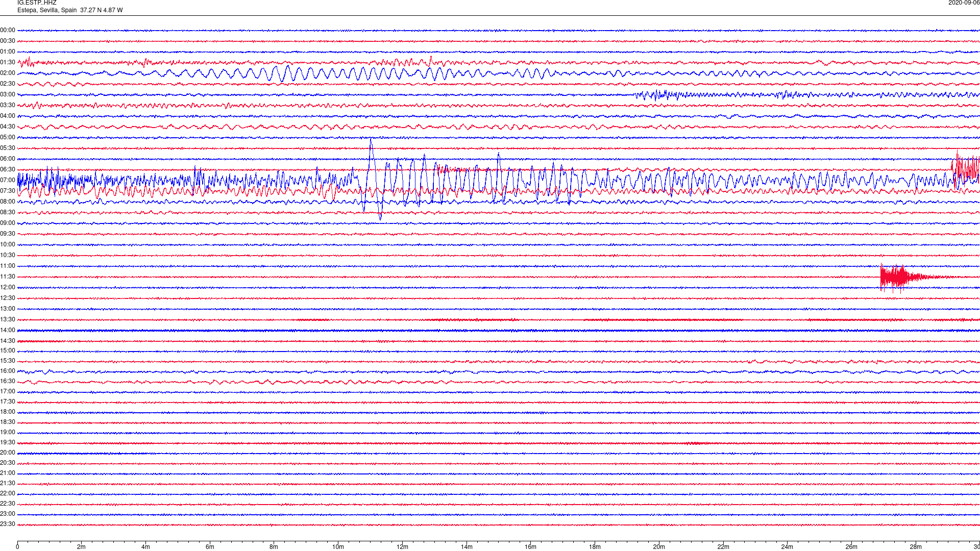Select the 06:30 trace time label

click(8, 170)
